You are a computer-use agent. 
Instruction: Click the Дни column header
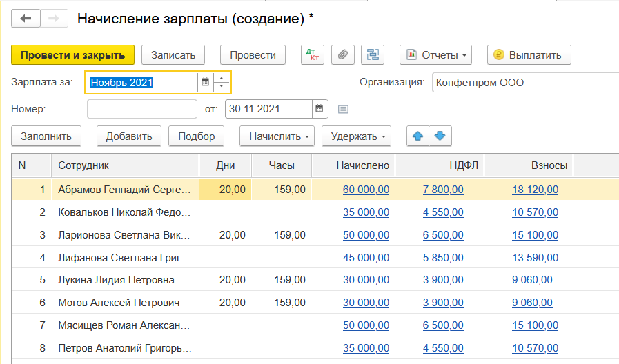[225, 165]
